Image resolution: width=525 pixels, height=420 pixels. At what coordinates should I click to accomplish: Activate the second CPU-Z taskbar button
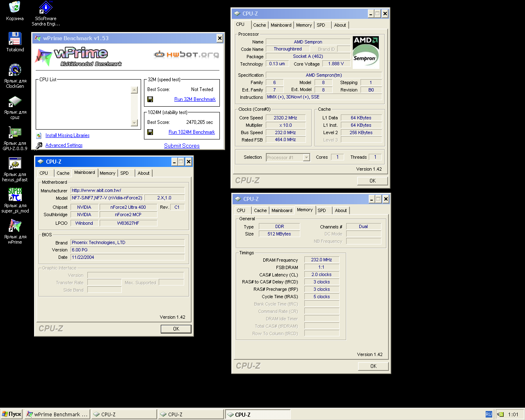[191, 414]
